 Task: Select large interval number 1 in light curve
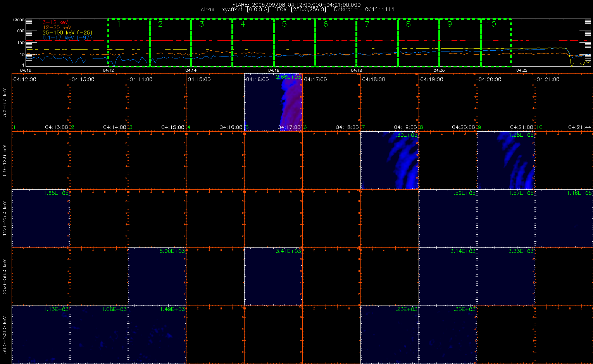pos(119,24)
